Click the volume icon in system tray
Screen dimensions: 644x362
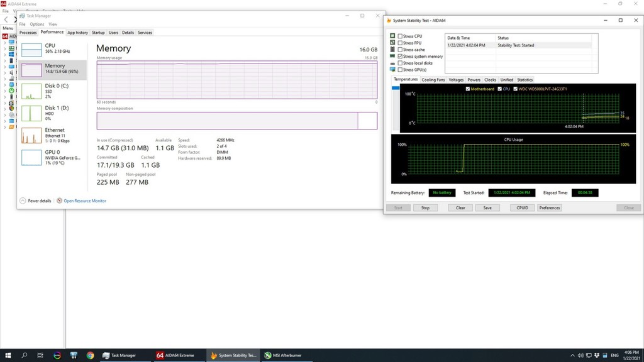[580, 356]
